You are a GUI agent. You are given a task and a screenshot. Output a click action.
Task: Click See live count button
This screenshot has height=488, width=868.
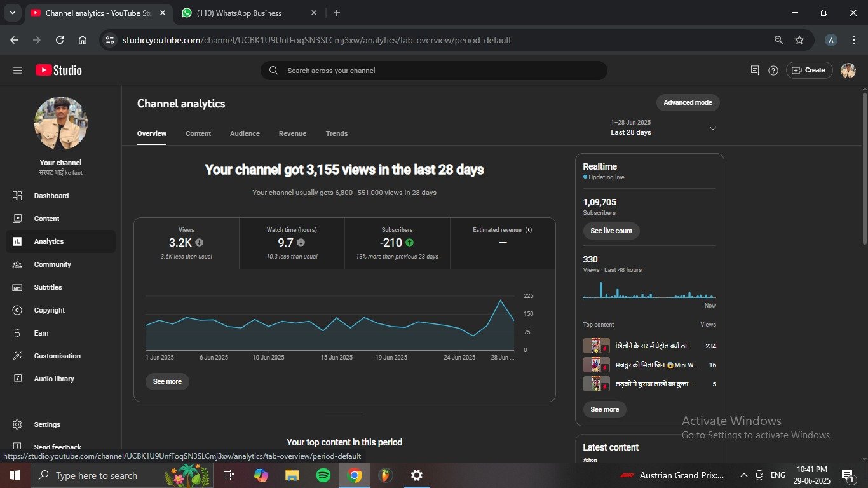tap(611, 231)
